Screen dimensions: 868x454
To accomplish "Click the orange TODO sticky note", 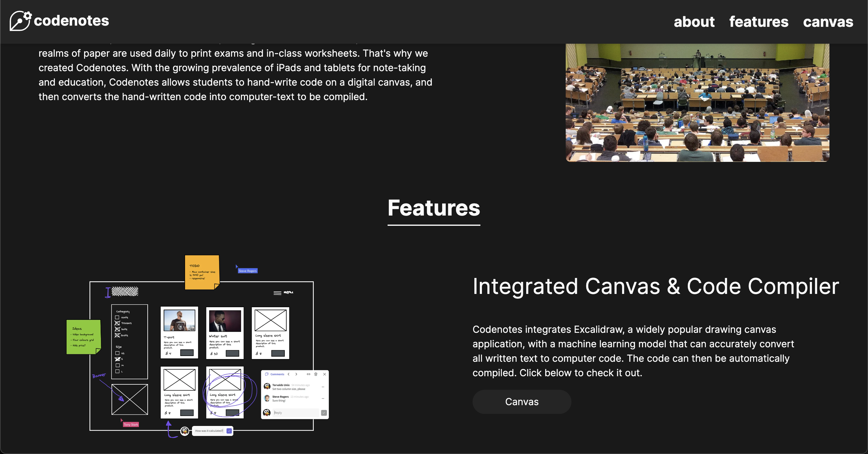I will [202, 272].
